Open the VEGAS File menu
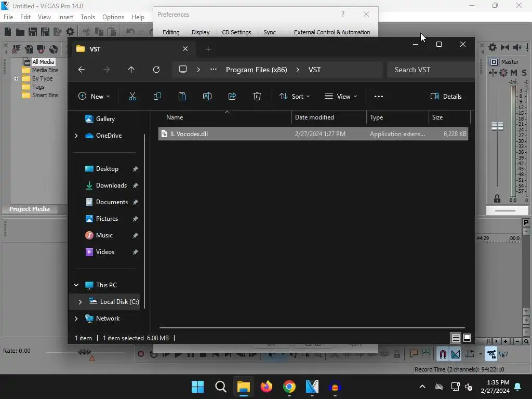 click(x=8, y=17)
